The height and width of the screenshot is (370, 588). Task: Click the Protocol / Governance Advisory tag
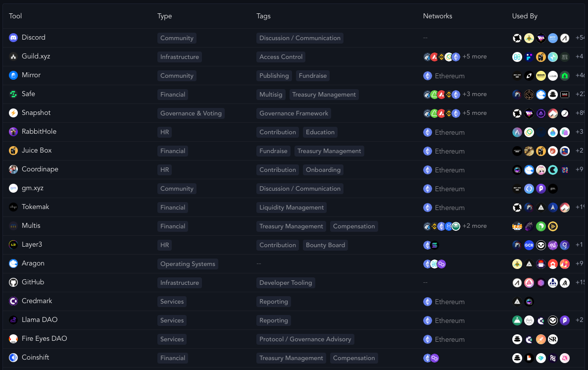pos(305,339)
